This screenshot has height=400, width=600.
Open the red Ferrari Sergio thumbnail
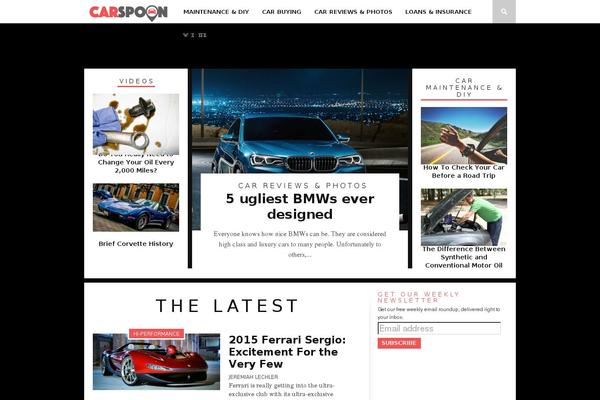(x=157, y=362)
